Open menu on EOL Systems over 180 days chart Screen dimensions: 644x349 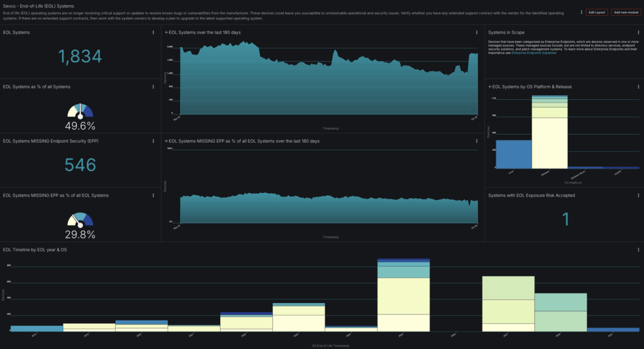pos(477,32)
